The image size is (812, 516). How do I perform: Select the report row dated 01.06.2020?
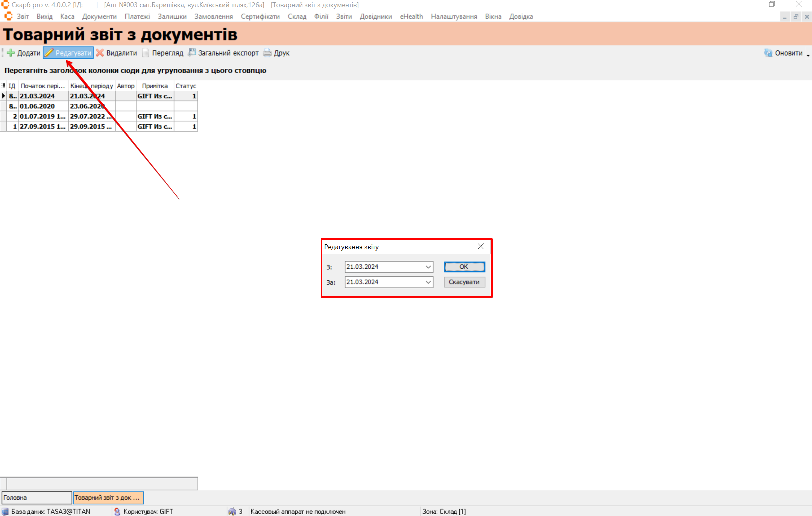37,106
